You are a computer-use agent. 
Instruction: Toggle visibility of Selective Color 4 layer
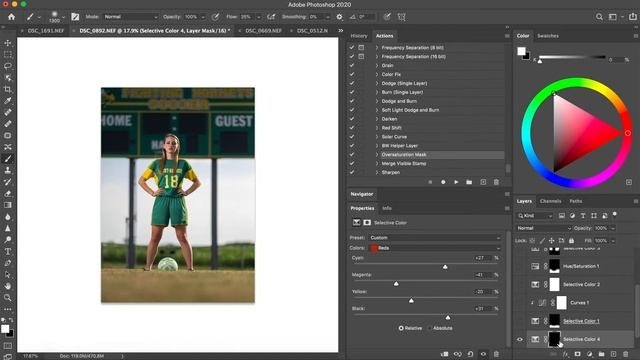click(520, 339)
